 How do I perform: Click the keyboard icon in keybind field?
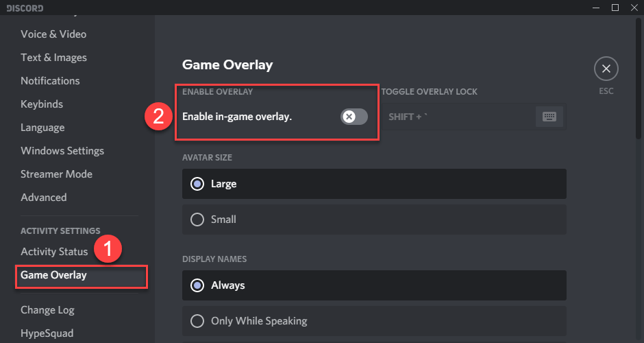tap(549, 117)
